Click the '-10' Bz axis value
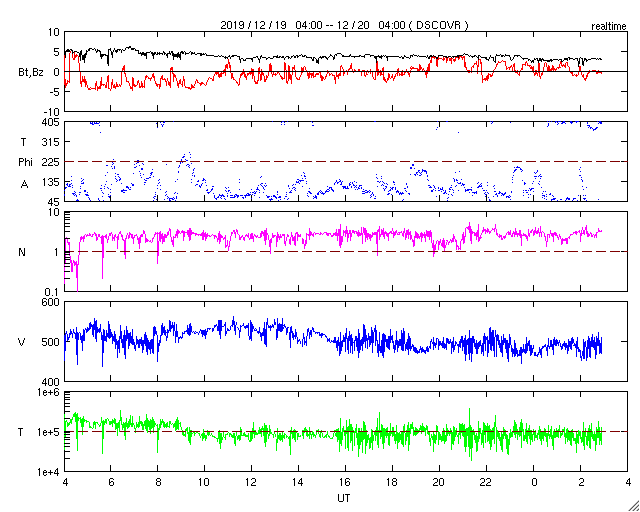640x512 pixels. pos(51,111)
